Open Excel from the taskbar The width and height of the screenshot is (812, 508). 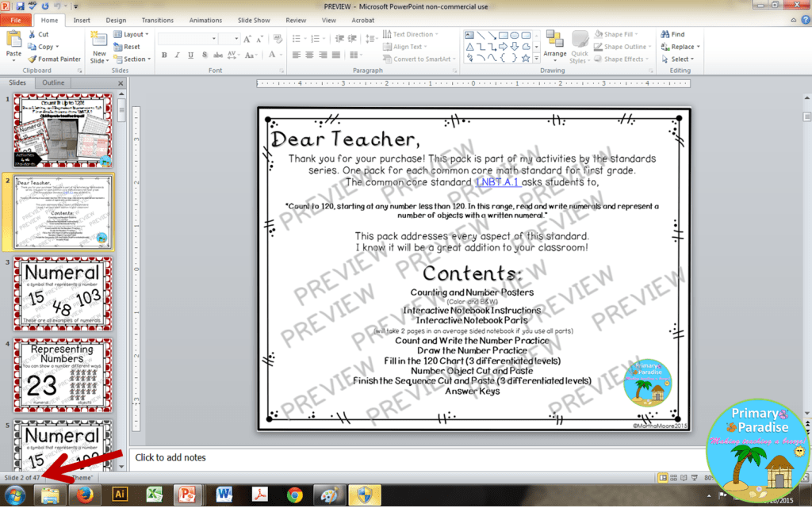(155, 495)
